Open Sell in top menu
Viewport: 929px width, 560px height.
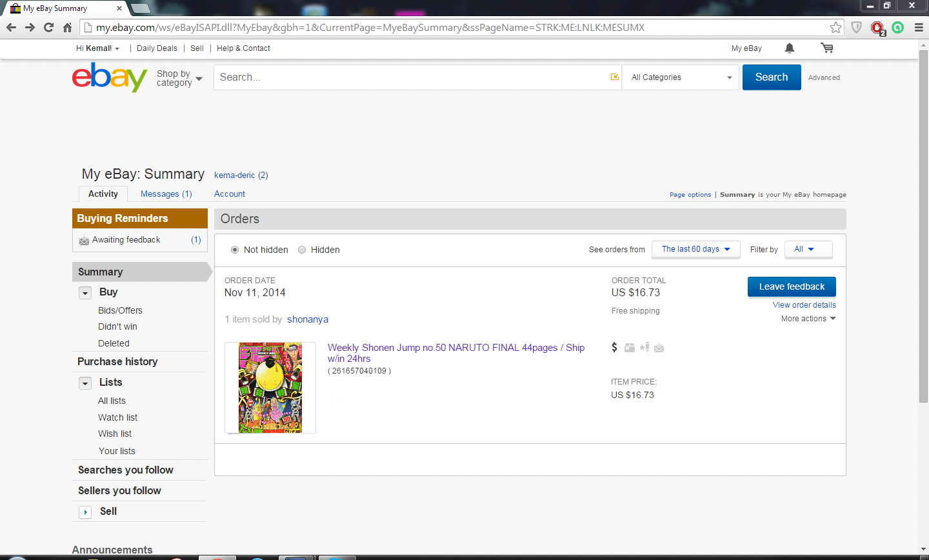tap(197, 48)
